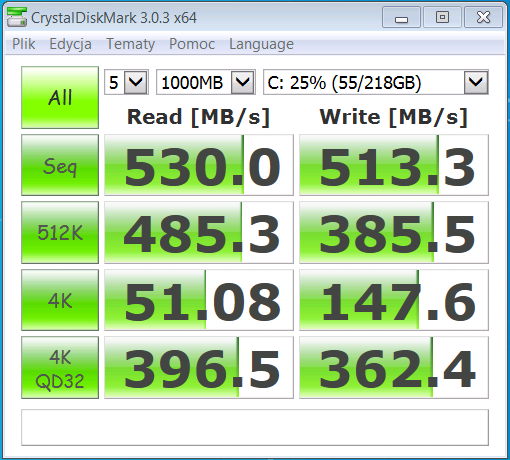
Task: Select the 4K write result 147.6
Action: (x=394, y=300)
